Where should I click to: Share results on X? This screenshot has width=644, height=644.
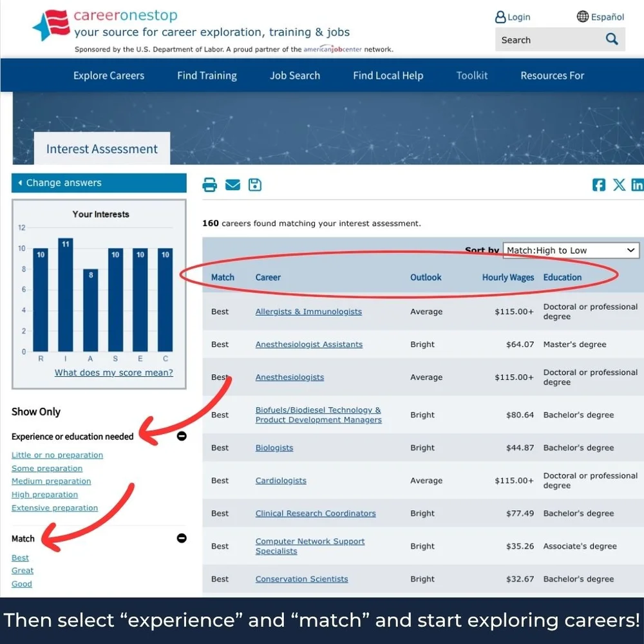619,185
